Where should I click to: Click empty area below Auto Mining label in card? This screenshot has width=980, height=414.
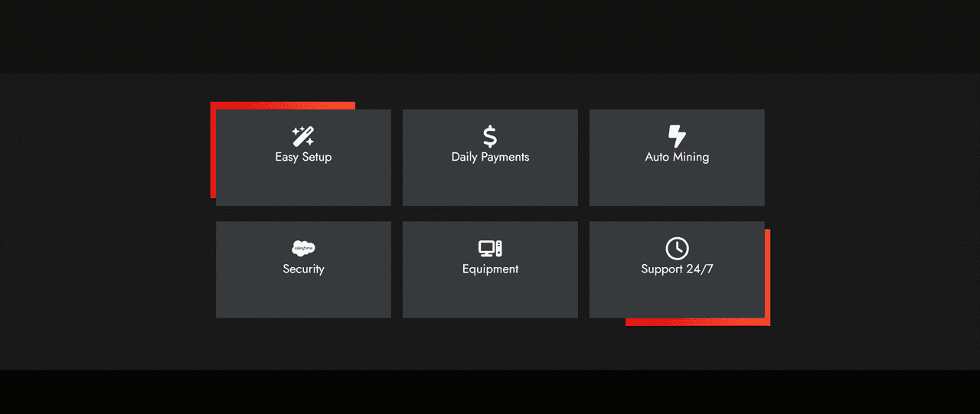point(677,185)
